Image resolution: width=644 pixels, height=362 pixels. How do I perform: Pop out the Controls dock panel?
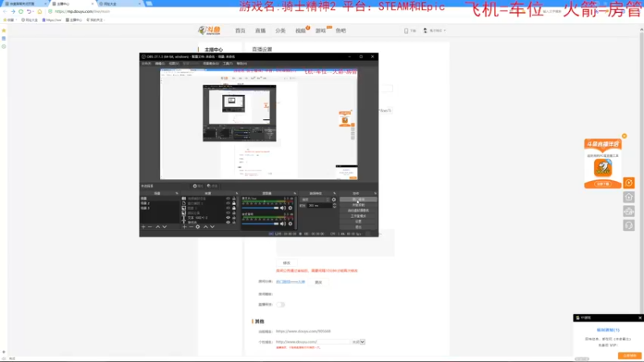pyautogui.click(x=375, y=193)
